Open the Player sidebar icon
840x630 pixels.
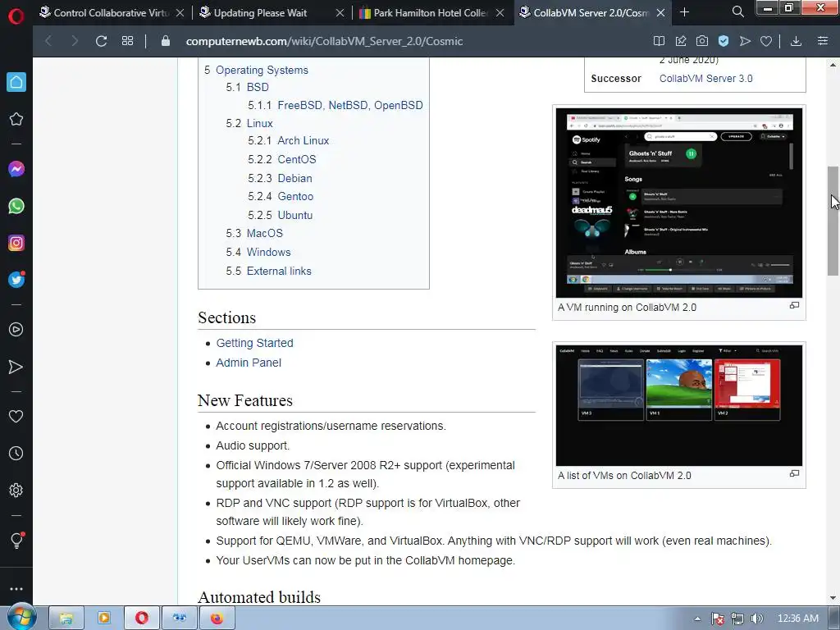(16, 330)
